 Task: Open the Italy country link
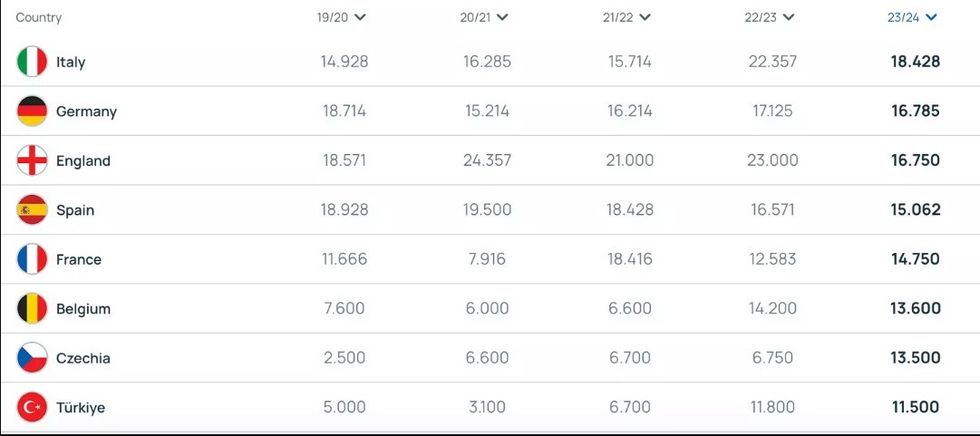coord(71,62)
